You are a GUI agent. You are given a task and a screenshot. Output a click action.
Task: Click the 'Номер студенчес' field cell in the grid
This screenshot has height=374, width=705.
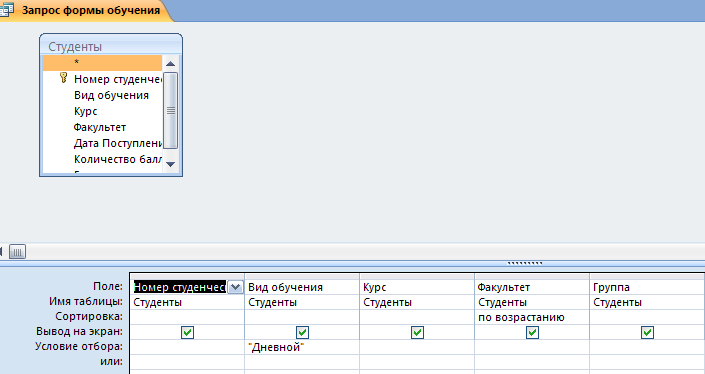[179, 287]
